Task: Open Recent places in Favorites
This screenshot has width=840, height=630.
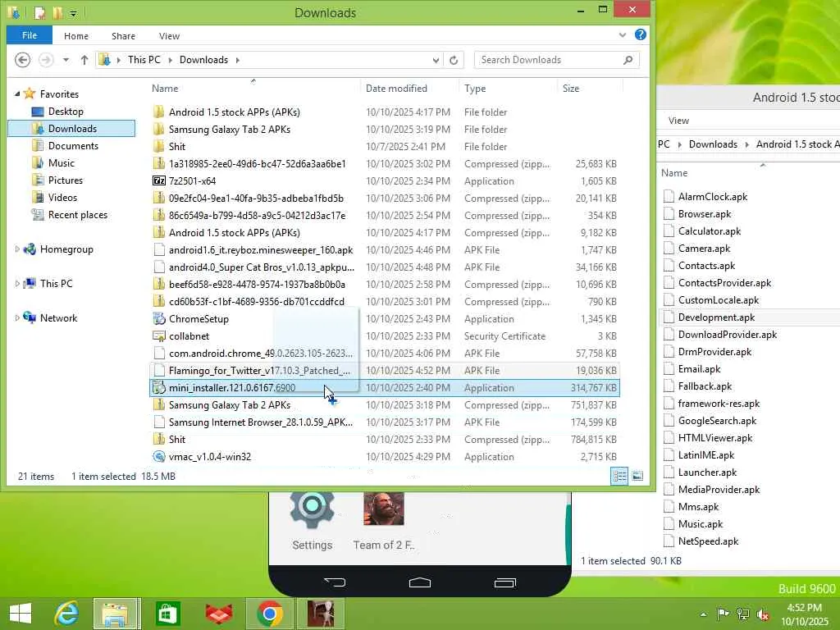Action: (x=78, y=215)
